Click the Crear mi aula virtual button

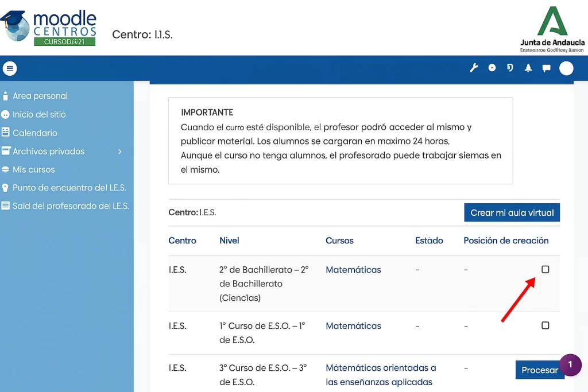point(512,212)
